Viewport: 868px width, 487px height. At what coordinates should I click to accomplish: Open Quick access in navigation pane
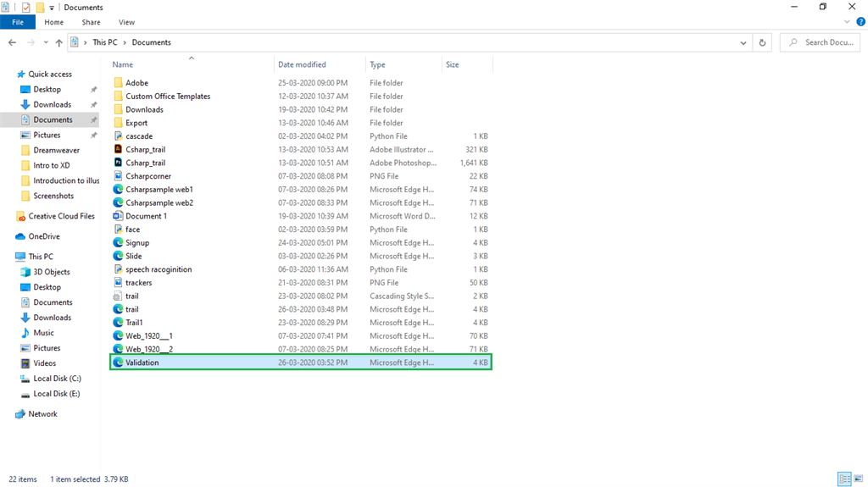point(50,75)
